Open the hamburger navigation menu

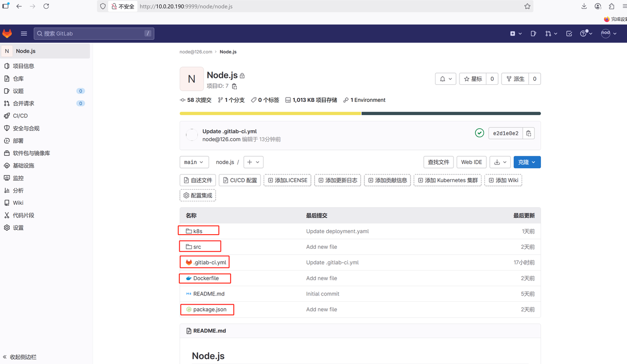[24, 33]
